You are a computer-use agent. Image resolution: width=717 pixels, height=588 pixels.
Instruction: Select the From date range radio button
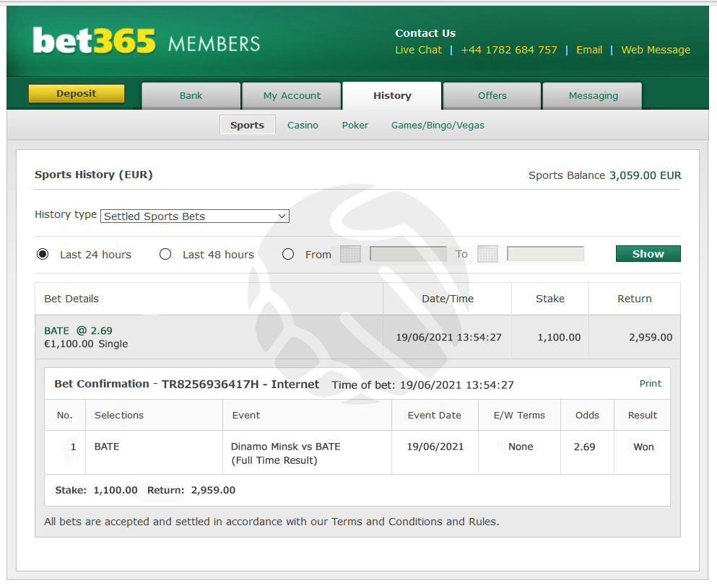288,254
